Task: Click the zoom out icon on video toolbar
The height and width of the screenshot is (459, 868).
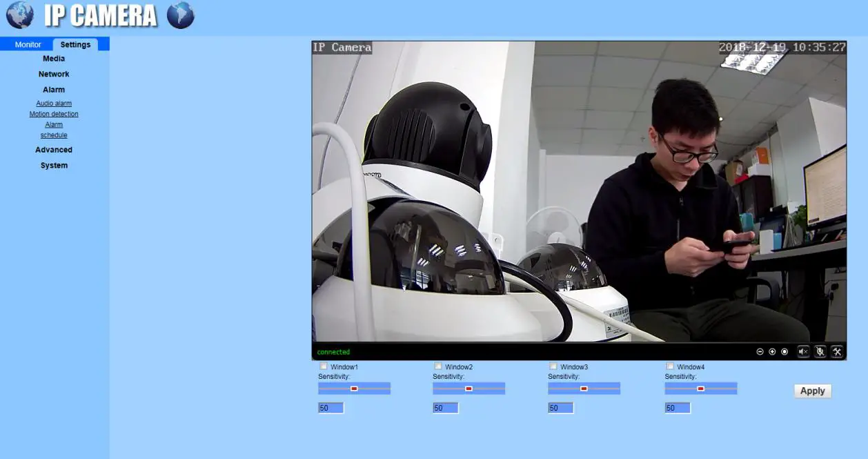Action: tap(760, 351)
